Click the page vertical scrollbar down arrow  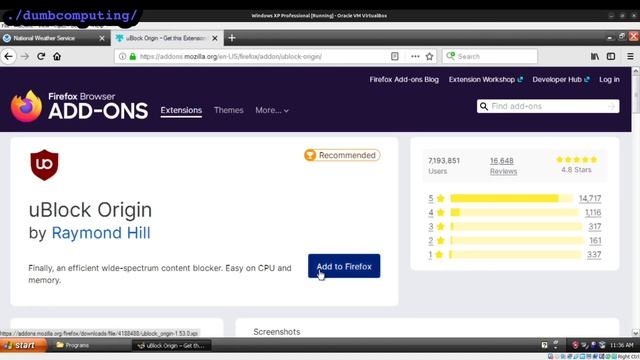pyautogui.click(x=636, y=333)
